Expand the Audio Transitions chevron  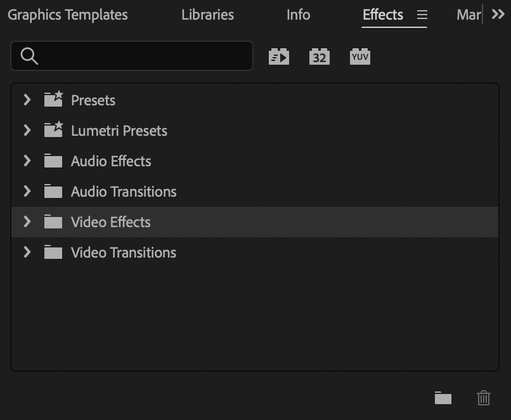point(27,191)
